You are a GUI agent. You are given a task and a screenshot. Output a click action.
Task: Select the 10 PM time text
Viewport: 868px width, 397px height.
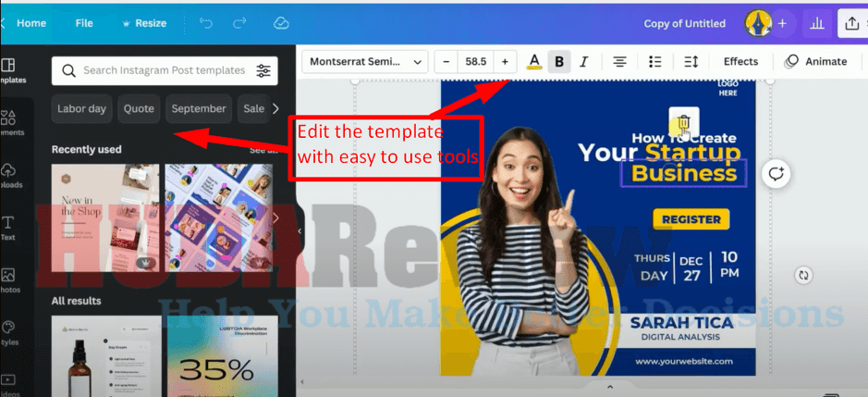coord(729,265)
